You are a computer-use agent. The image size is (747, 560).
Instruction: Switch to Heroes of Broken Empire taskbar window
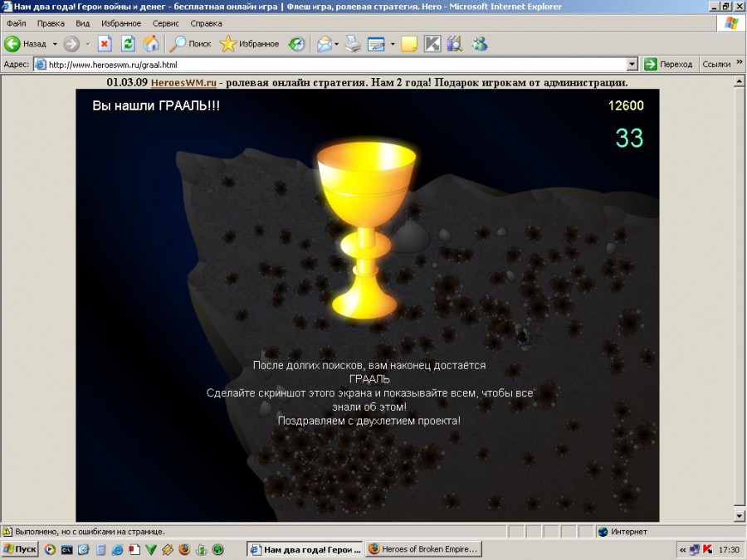pos(424,549)
